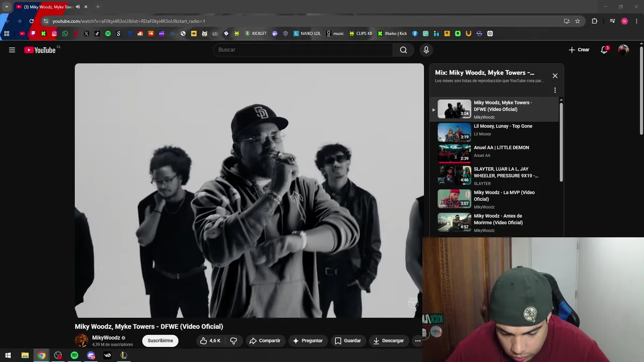Bookmark this page with the star icon
The height and width of the screenshot is (362, 644).
pos(578,21)
